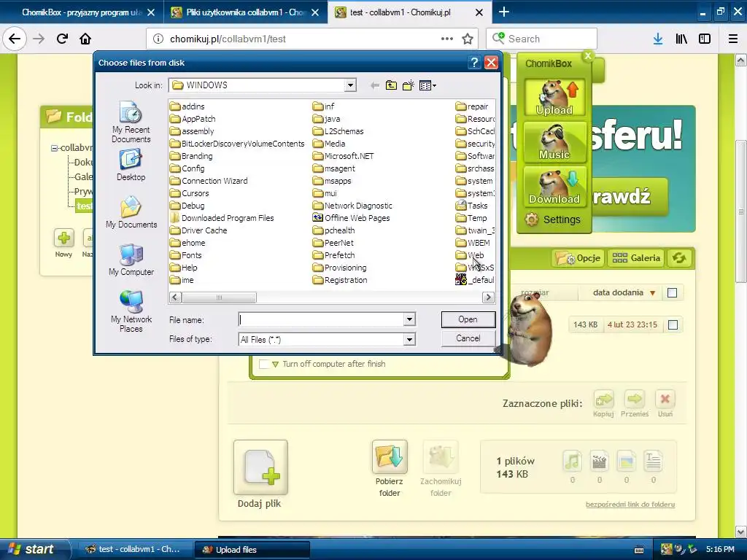The height and width of the screenshot is (560, 747).
Task: Go to Desktop in places bar
Action: [x=131, y=165]
